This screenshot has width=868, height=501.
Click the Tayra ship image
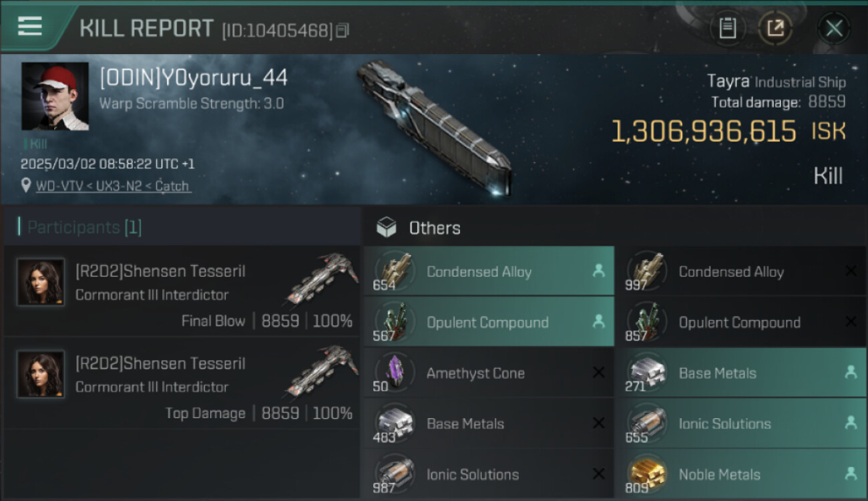click(x=435, y=127)
